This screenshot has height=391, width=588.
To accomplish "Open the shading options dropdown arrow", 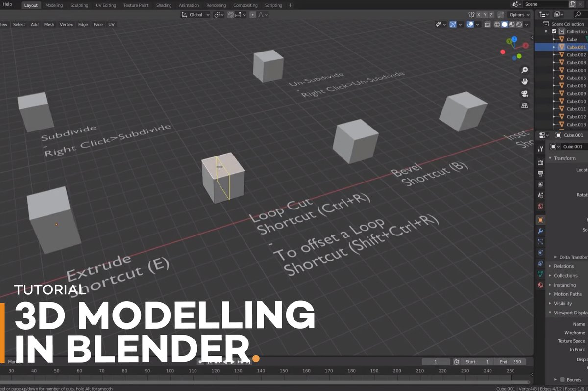I will pyautogui.click(x=527, y=25).
